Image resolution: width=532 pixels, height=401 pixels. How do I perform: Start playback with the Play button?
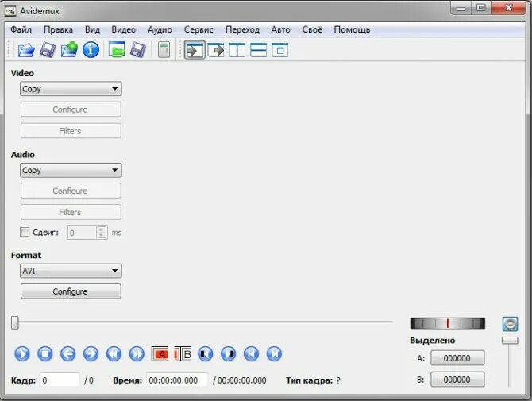tap(22, 354)
